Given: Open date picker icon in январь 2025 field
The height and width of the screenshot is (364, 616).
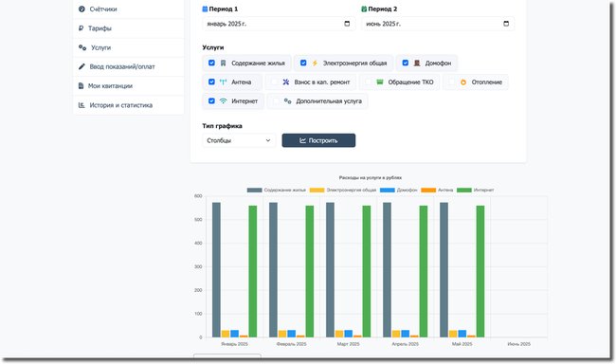Looking at the screenshot, I should pyautogui.click(x=347, y=24).
